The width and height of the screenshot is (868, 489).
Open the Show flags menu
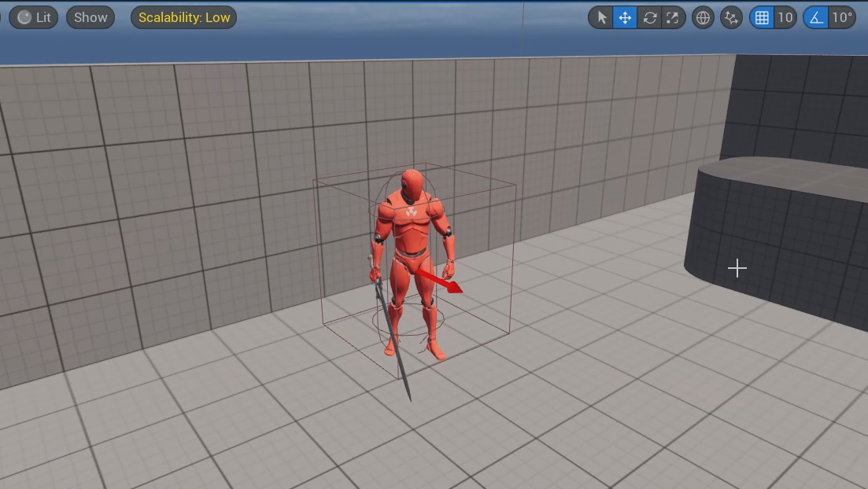90,17
